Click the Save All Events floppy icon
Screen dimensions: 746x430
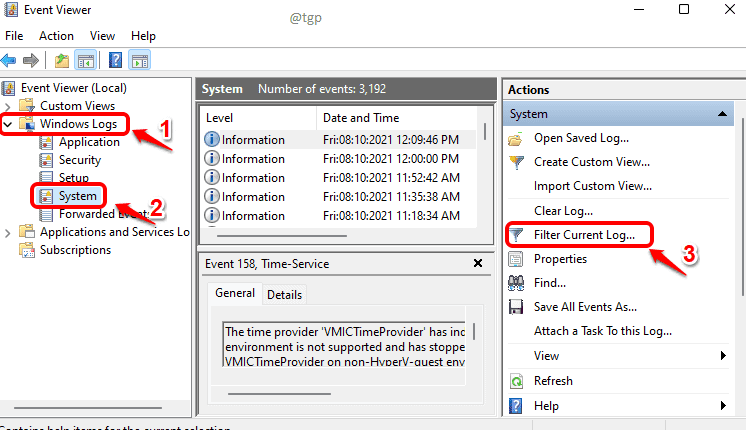(516, 307)
